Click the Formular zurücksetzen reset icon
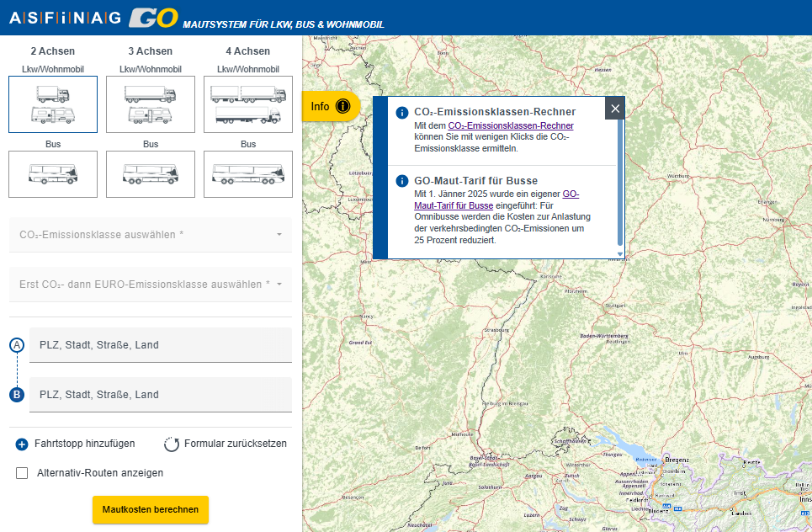Image resolution: width=812 pixels, height=532 pixels. [x=172, y=444]
